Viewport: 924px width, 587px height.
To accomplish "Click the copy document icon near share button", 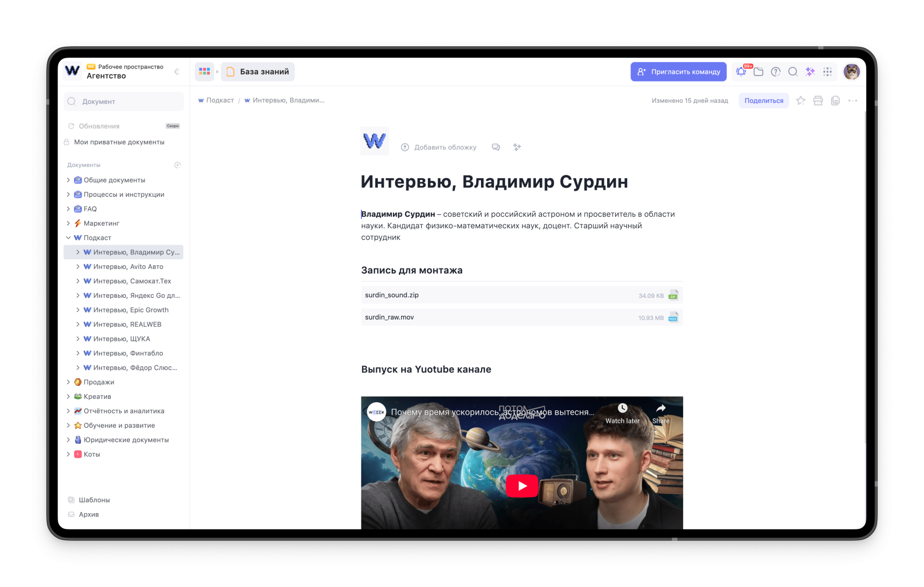I will click(x=835, y=100).
